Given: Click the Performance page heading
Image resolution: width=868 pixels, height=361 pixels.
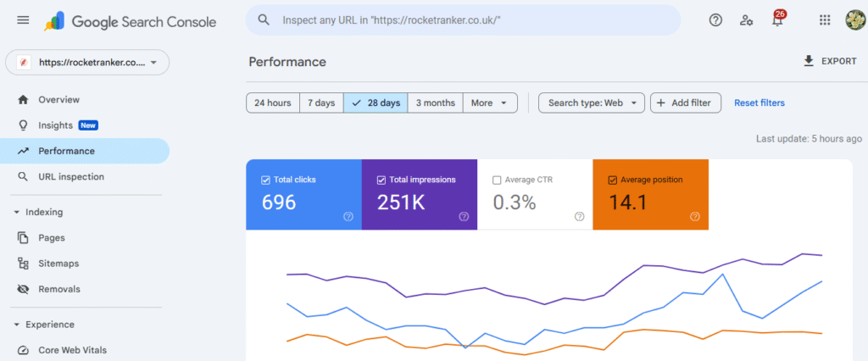Looking at the screenshot, I should (x=287, y=62).
